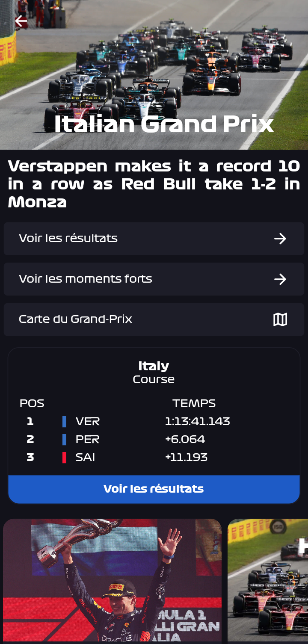The width and height of the screenshot is (308, 644).
Task: Open the Voir les moments forts row
Action: click(x=128, y=279)
